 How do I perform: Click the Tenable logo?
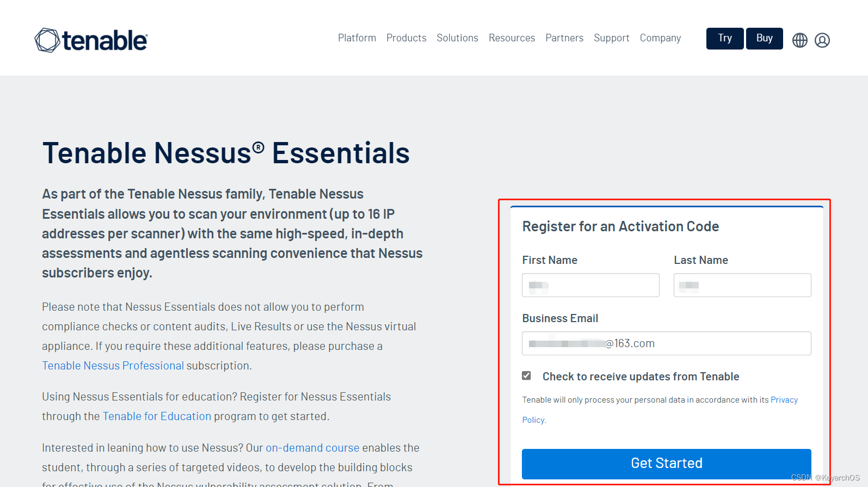(90, 39)
